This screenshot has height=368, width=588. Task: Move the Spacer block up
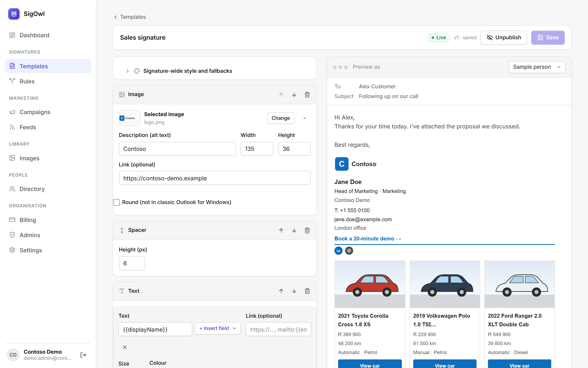(281, 230)
